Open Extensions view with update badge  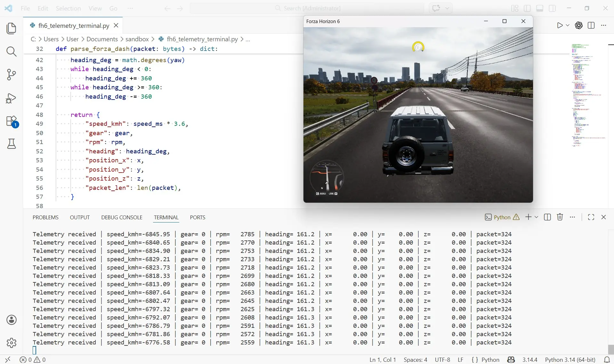12,121
